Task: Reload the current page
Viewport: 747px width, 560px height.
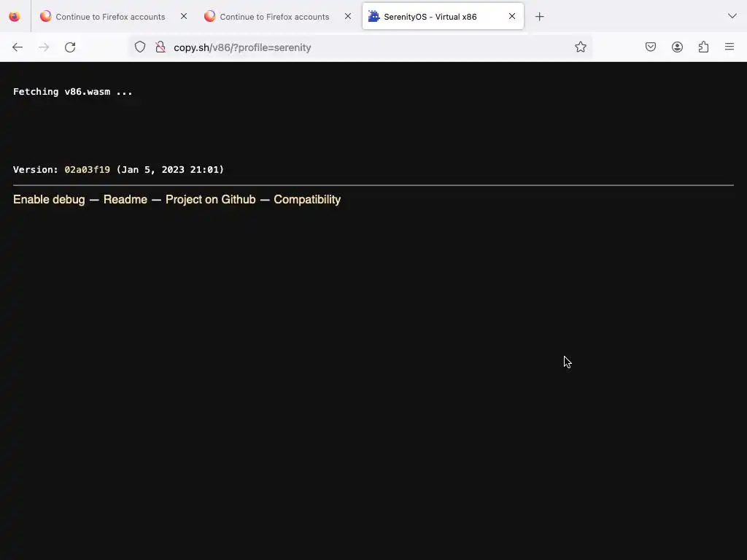Action: 70,47
